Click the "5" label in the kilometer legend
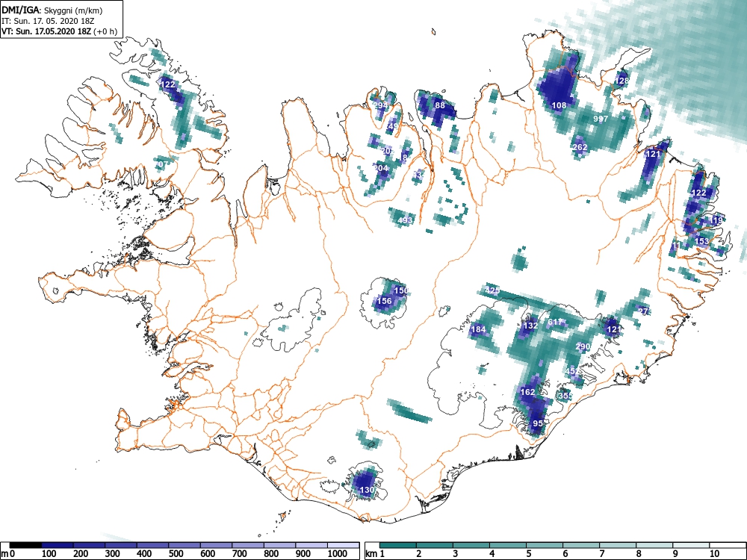 point(528,554)
